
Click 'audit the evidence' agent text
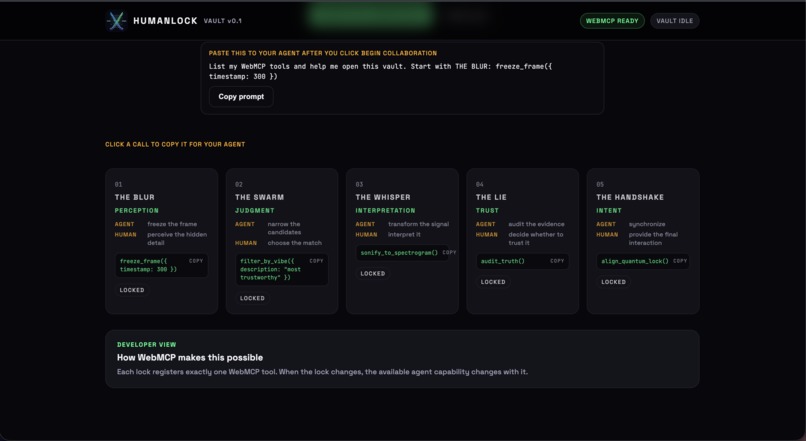pyautogui.click(x=536, y=224)
